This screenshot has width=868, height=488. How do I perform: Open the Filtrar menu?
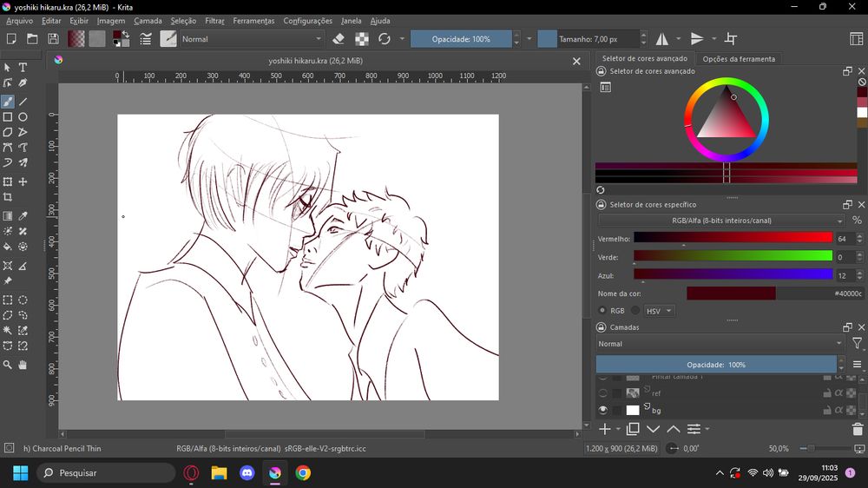214,20
